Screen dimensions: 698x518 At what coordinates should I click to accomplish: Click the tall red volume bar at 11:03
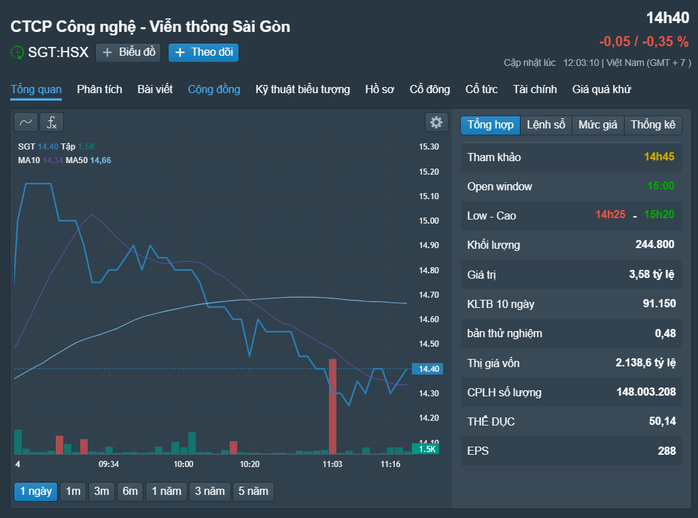point(333,406)
